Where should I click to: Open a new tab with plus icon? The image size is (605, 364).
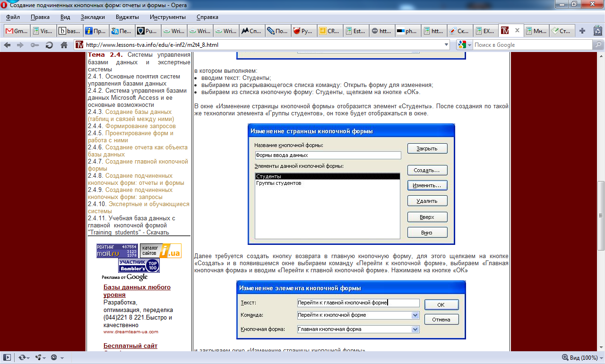coord(582,31)
